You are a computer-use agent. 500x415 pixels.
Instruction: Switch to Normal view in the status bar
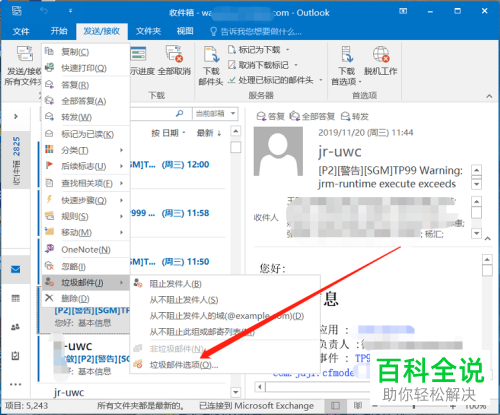[x=335, y=406]
